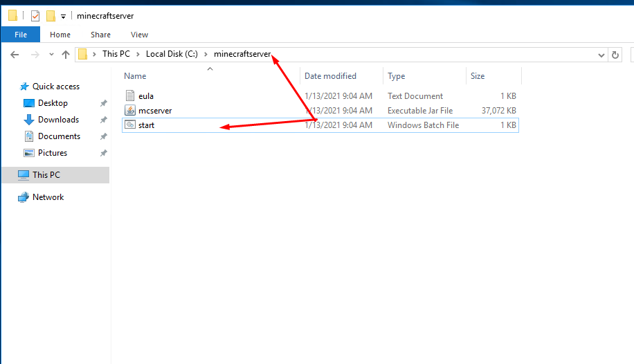Select This PC in address breadcrumb
634x364 pixels.
(x=116, y=54)
